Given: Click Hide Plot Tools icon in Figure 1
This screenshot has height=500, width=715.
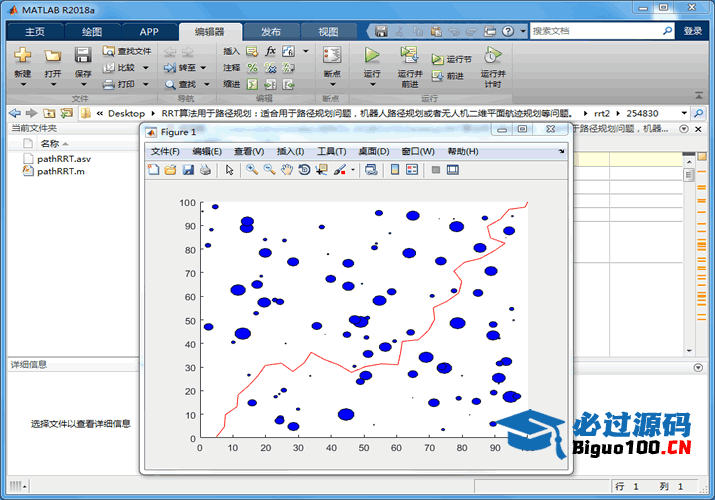Looking at the screenshot, I should 435,170.
